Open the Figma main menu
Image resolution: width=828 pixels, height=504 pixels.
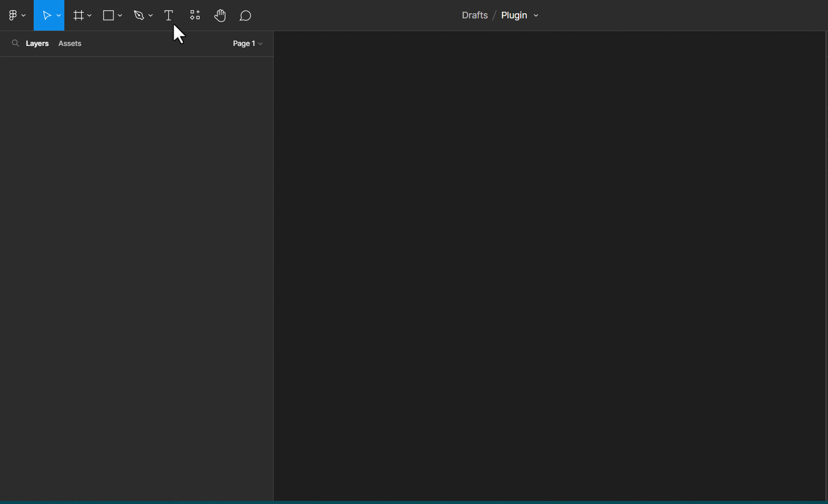click(14, 15)
